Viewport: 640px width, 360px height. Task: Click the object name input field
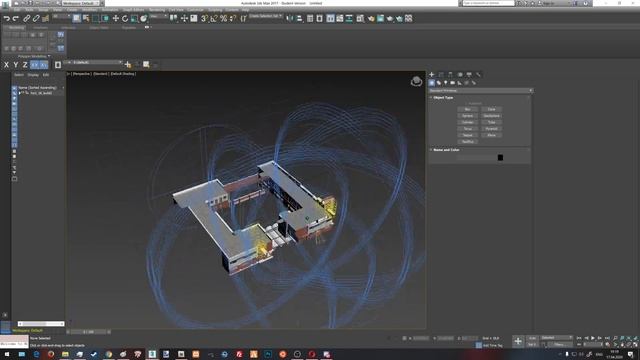[x=476, y=158]
